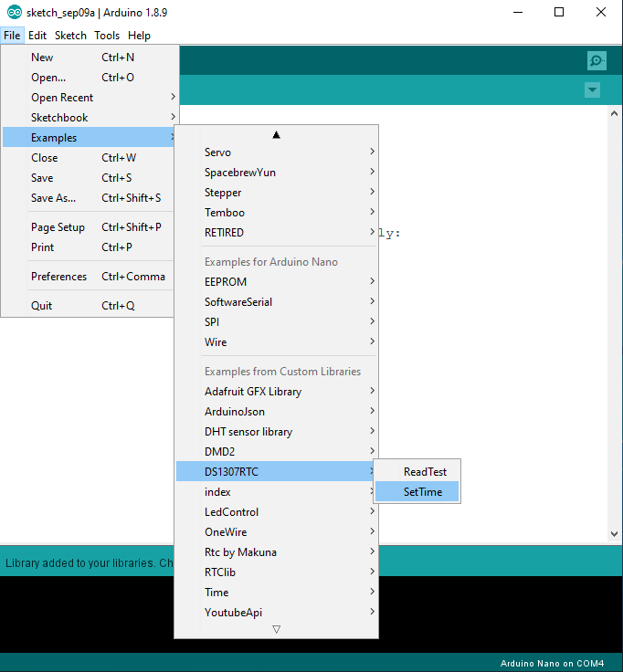623x672 pixels.
Task: Open the Serial Monitor magnifier icon
Action: tap(597, 60)
